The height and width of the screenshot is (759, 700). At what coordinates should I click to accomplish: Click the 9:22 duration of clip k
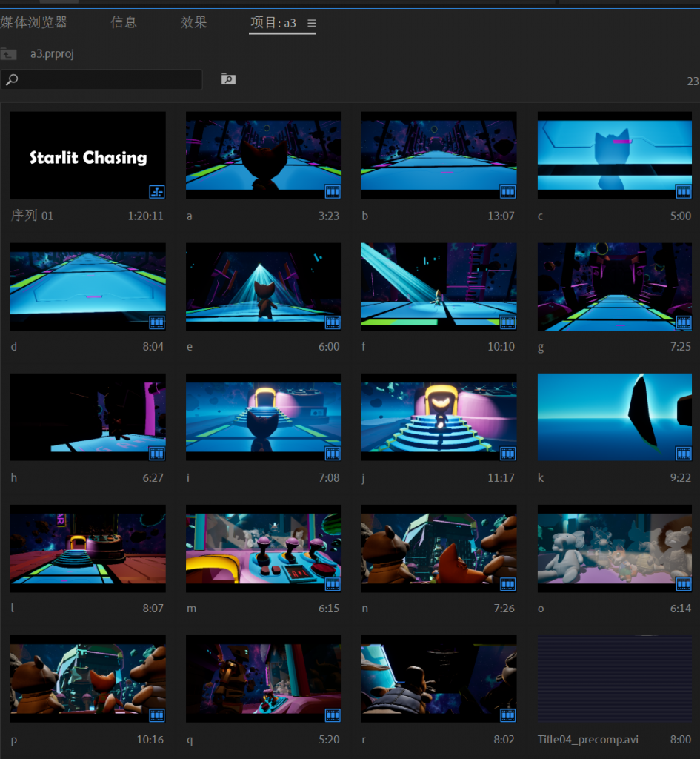[681, 478]
